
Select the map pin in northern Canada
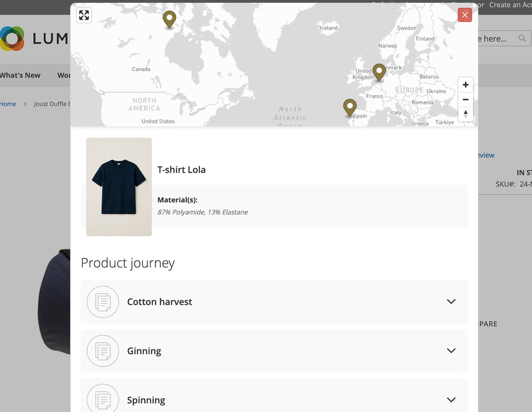[x=169, y=19]
